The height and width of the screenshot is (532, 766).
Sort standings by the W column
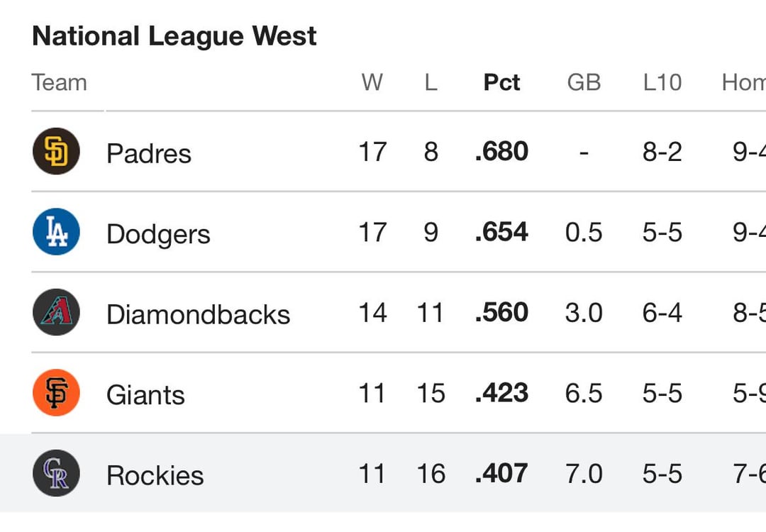coord(372,82)
